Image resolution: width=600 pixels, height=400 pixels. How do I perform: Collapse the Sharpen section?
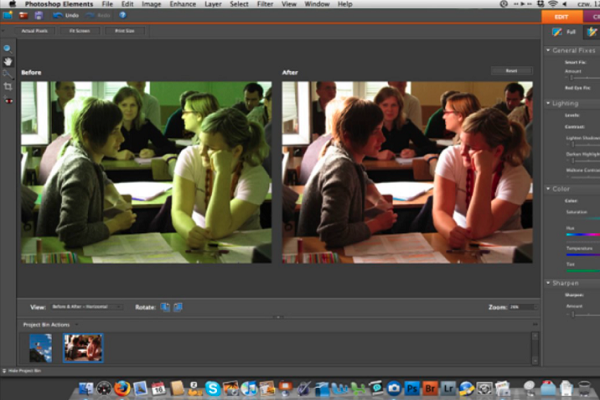tap(548, 283)
